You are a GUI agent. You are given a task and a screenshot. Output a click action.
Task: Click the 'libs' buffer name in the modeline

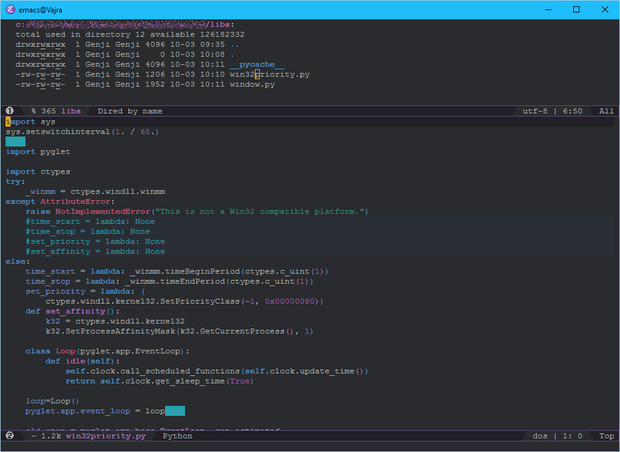(71, 111)
